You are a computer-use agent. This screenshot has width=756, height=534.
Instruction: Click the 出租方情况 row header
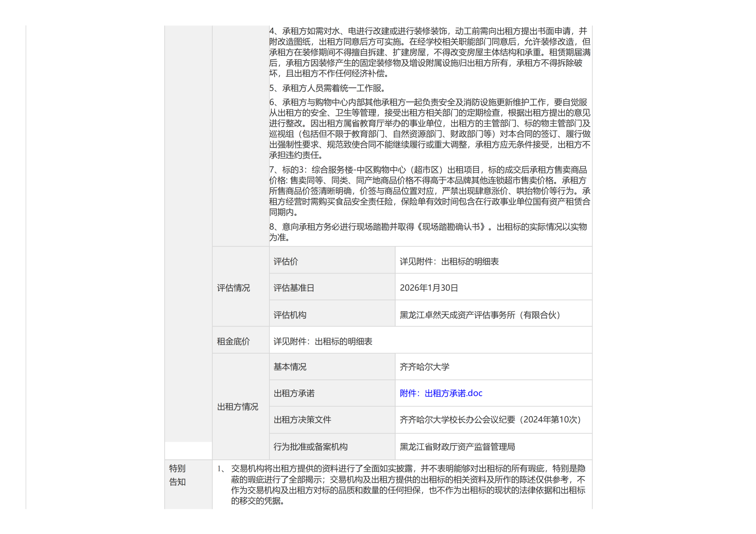[x=237, y=407]
